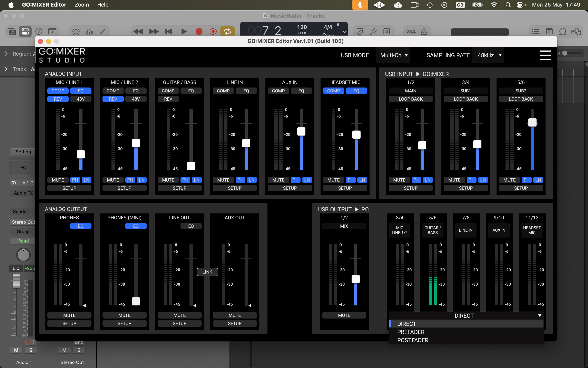Mute the LINE OUT output
The width and height of the screenshot is (588, 368).
pos(179,315)
